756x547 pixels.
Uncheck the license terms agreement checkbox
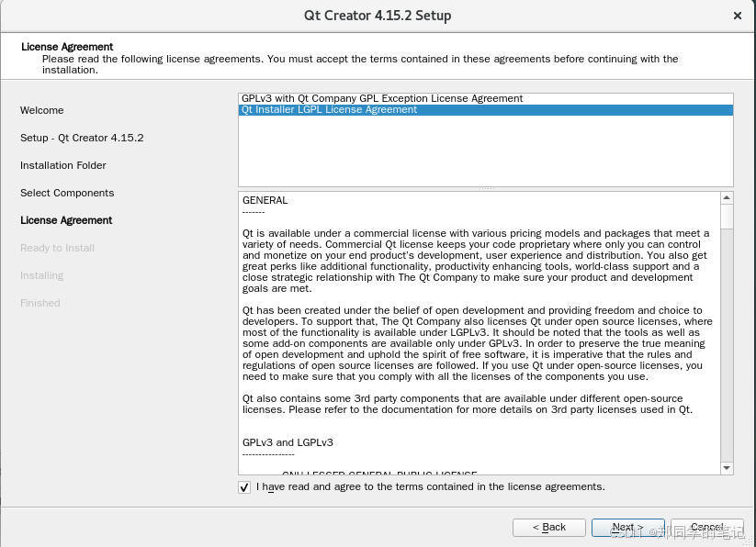pos(243,486)
